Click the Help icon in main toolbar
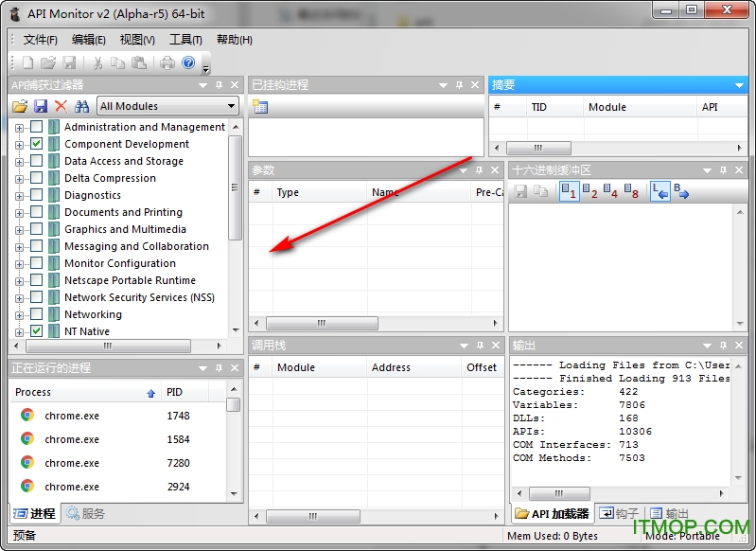The width and height of the screenshot is (756, 551). pyautogui.click(x=188, y=62)
